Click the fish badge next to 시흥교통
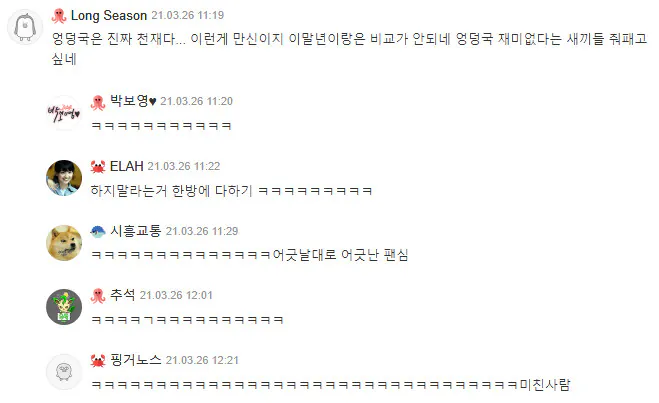This screenshot has height=403, width=659. pyautogui.click(x=98, y=232)
